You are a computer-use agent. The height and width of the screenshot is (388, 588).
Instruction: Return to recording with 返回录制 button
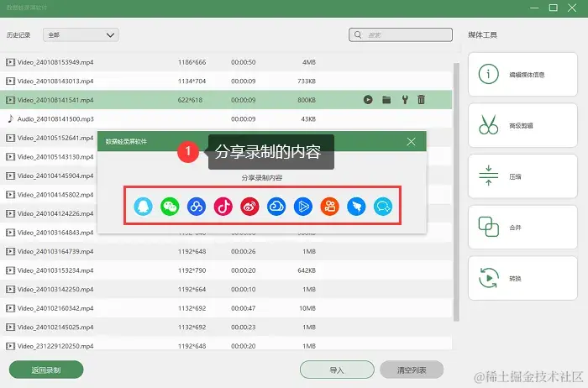pos(46,370)
